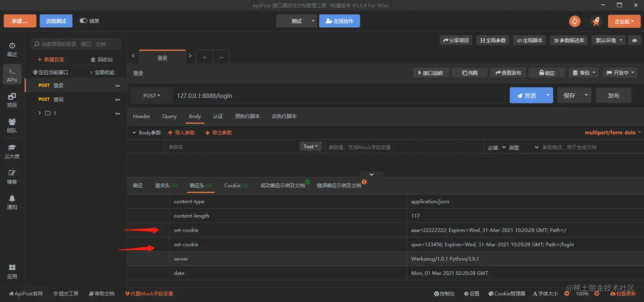
Task: Open the 企业版 edition dropdown
Action: (x=624, y=21)
